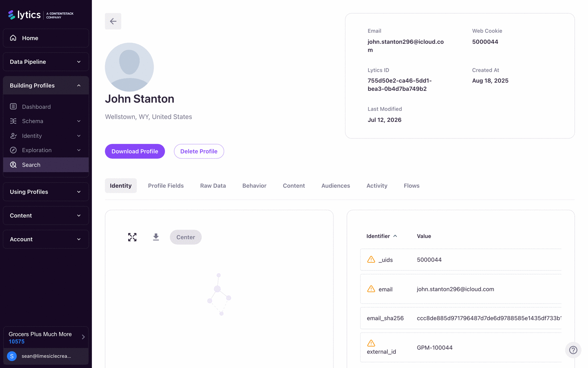Switch to the Raw Data tab
Image resolution: width=588 pixels, height=368 pixels.
(213, 186)
